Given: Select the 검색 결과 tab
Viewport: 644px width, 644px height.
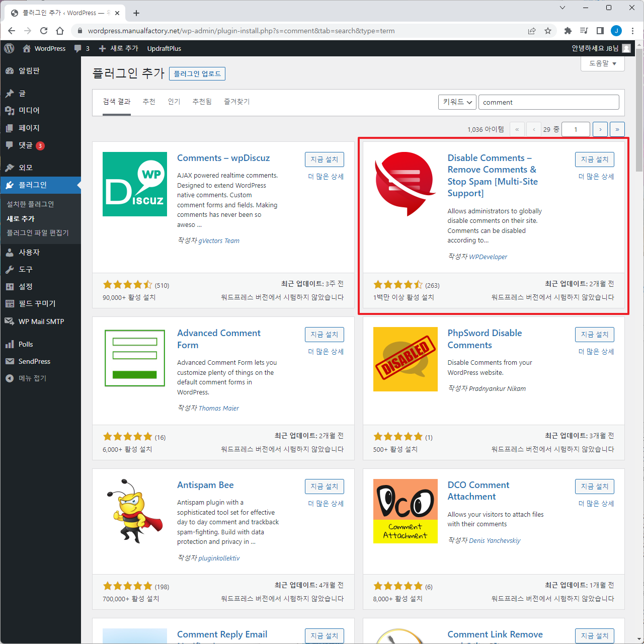Looking at the screenshot, I should [117, 102].
